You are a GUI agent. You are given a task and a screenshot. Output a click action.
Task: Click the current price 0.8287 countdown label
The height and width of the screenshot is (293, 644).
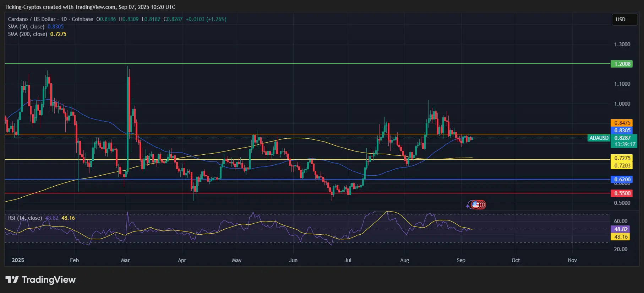[x=623, y=141]
